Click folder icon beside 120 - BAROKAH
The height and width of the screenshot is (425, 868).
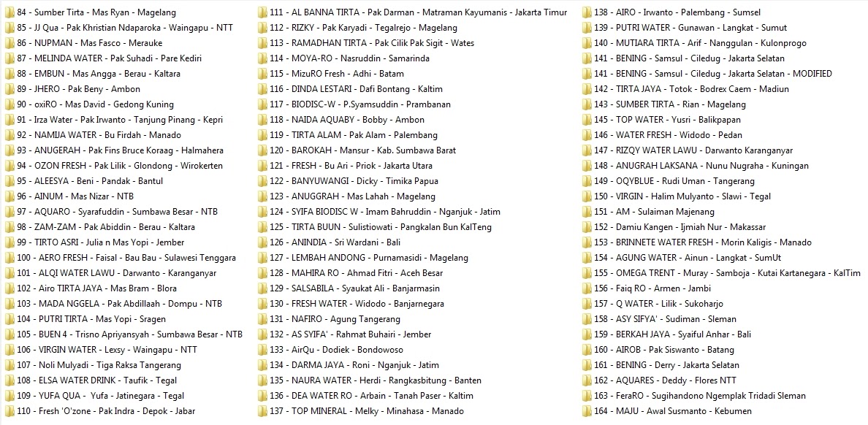click(x=262, y=150)
